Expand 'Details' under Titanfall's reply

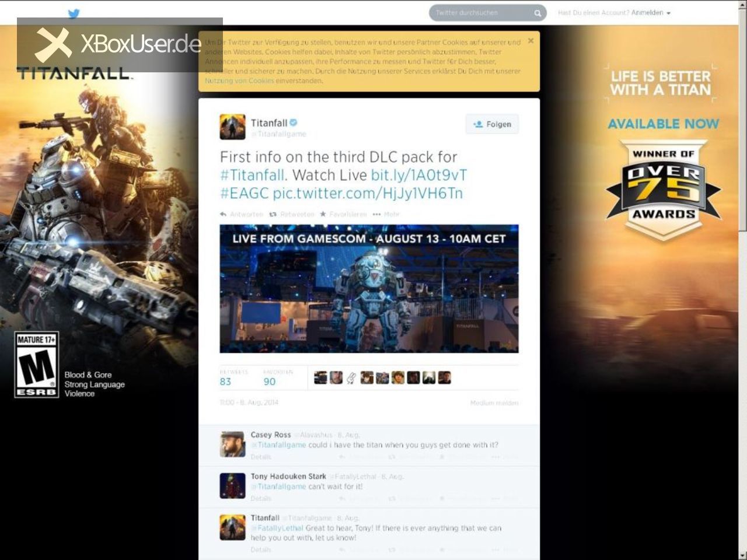[261, 549]
